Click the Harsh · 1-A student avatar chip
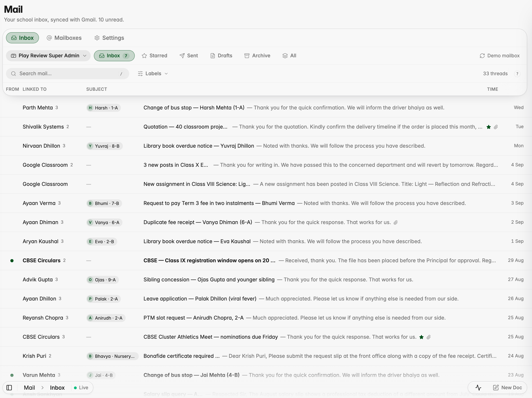The image size is (532, 398). 103,108
